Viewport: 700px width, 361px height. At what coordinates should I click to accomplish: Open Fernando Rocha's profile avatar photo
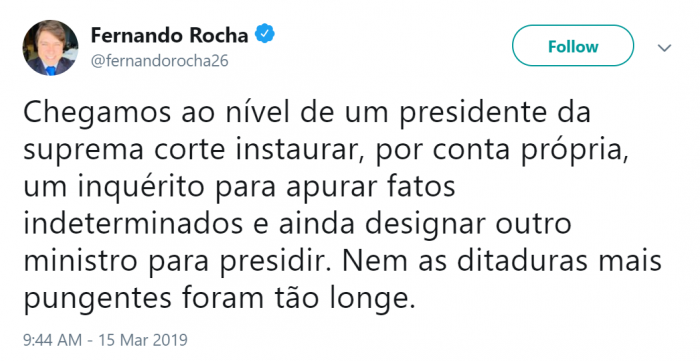[50, 48]
